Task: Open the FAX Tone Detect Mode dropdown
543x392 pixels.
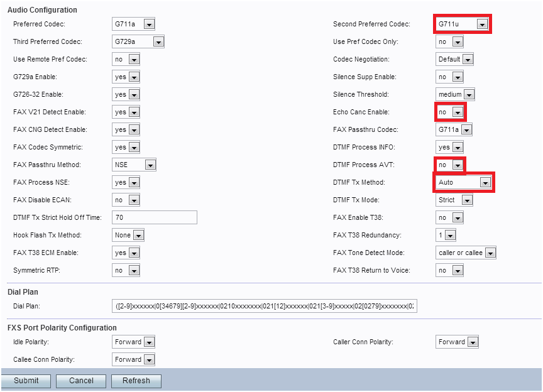Action: click(x=466, y=253)
